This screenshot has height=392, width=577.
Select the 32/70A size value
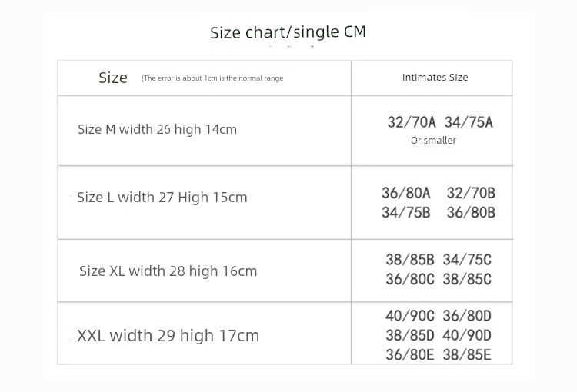412,122
